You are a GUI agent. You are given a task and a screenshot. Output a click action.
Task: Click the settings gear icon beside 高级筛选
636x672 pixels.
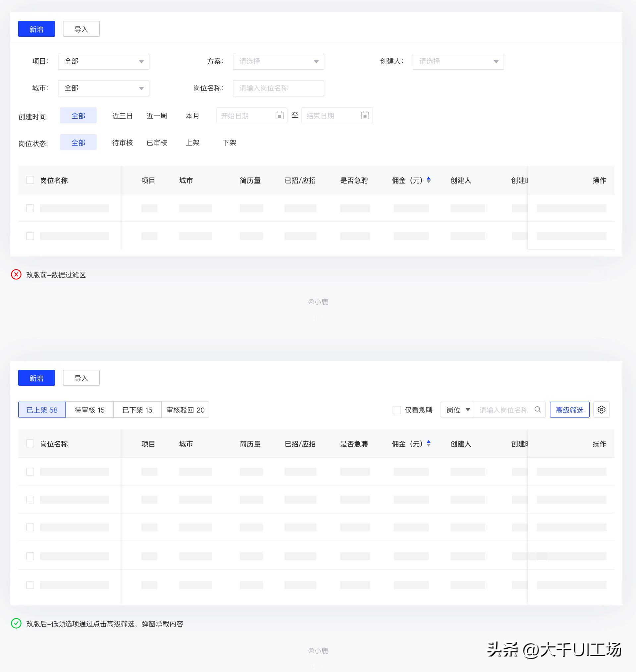(601, 410)
